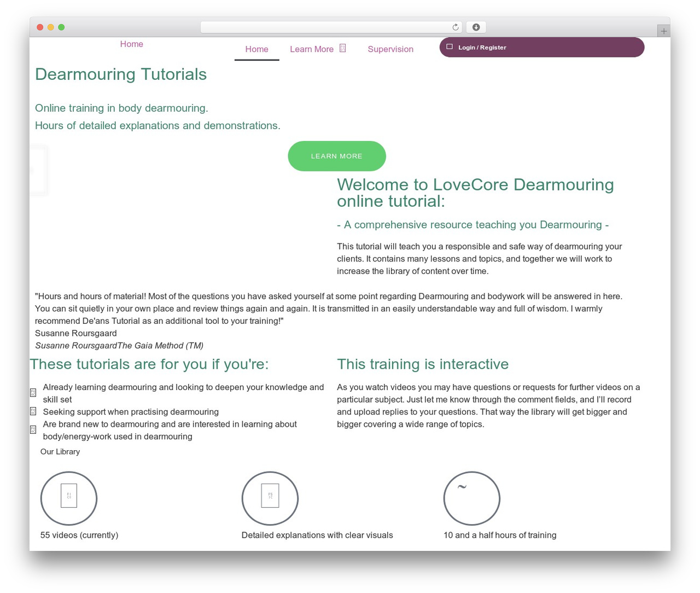Click the 55 videos circle icon

point(69,498)
